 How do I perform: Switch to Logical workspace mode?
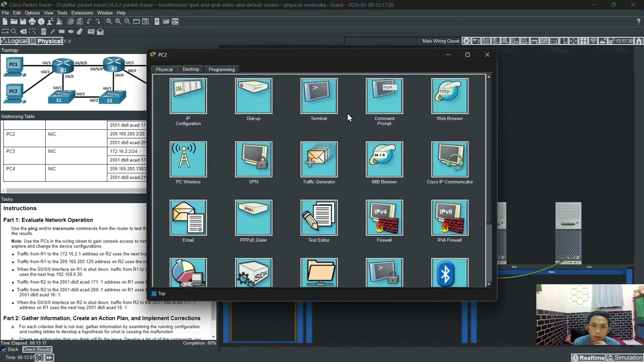[x=14, y=41]
